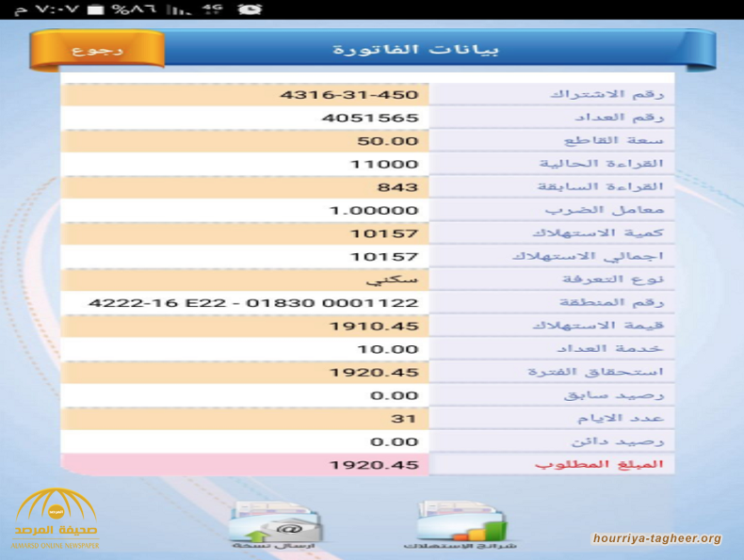Select subscription number 4316-31-450
Image resolution: width=744 pixels, height=560 pixels.
pyautogui.click(x=349, y=95)
